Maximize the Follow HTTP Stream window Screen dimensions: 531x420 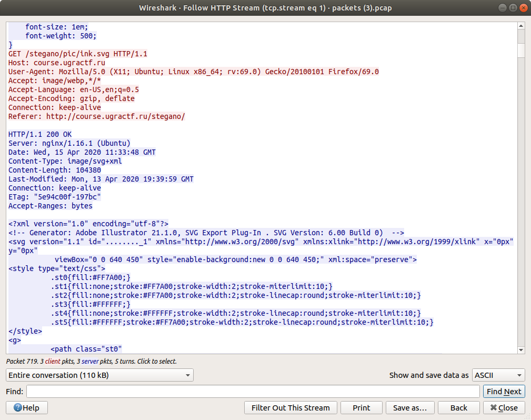(x=513, y=8)
